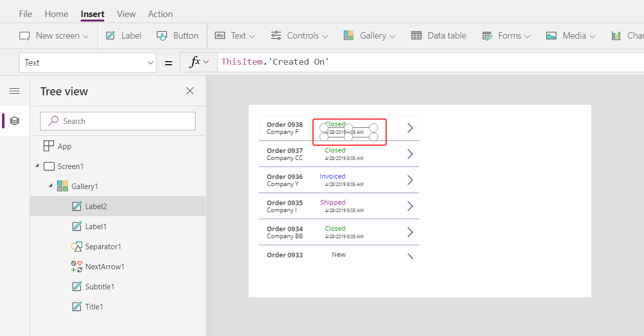Expand the fx formula dropdown
The width and height of the screenshot is (644, 336).
(199, 63)
